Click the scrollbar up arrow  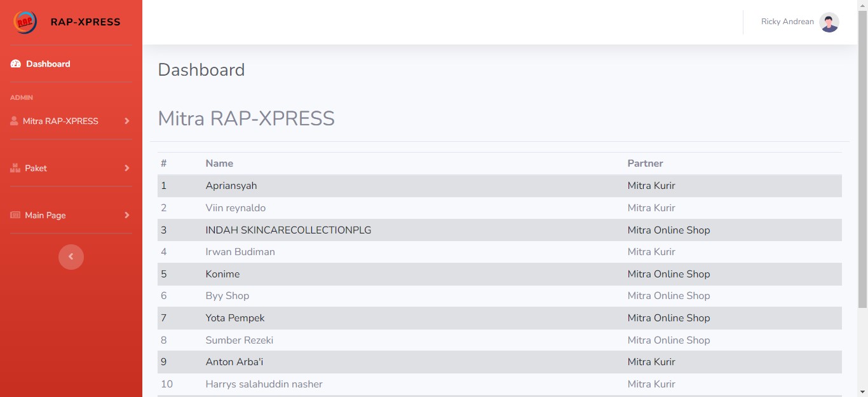pos(862,5)
